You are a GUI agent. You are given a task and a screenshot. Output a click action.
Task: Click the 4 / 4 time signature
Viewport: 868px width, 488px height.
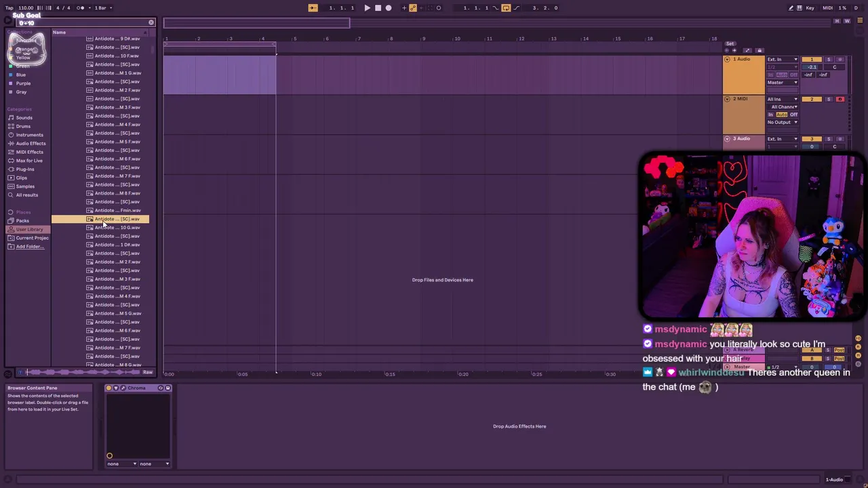(x=63, y=8)
